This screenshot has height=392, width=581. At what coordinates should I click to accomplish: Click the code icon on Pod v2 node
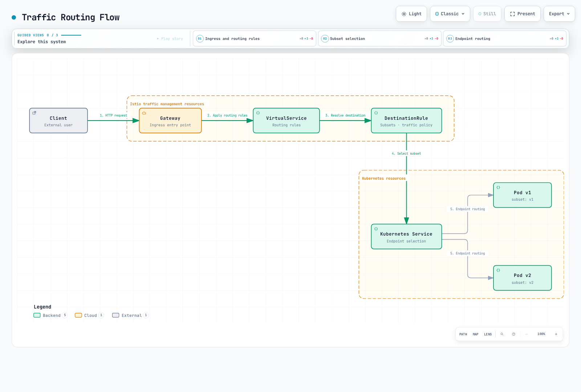[499, 270]
